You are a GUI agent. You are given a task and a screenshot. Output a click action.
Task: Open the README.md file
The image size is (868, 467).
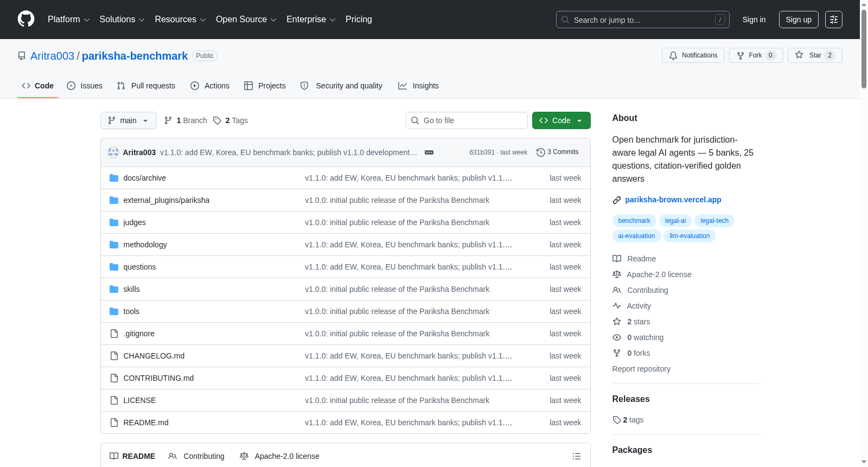[x=146, y=423]
